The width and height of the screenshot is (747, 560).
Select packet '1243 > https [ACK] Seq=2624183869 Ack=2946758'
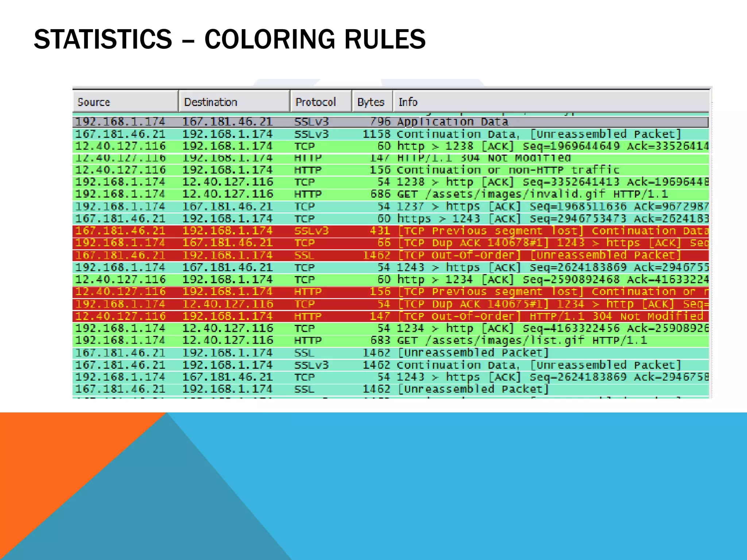point(391,377)
